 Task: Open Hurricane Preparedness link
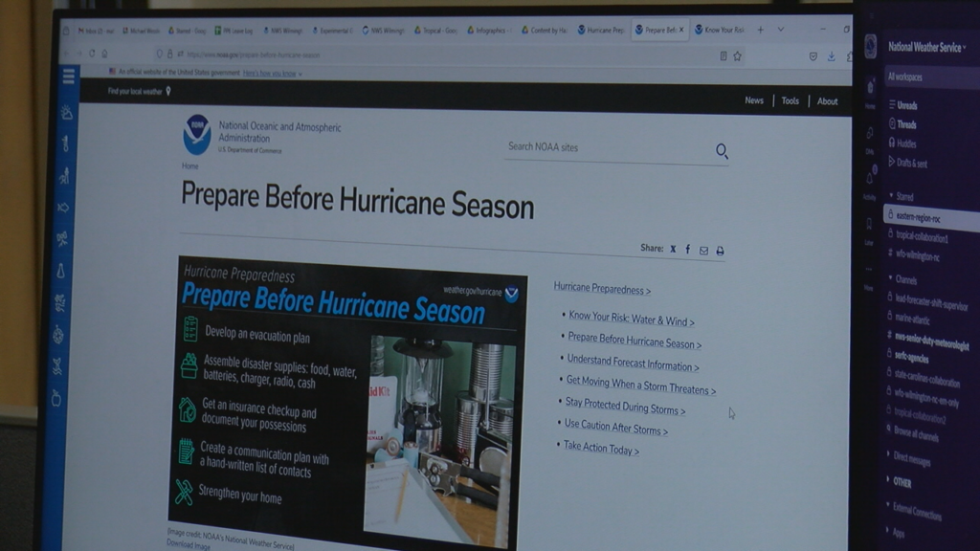pyautogui.click(x=602, y=288)
